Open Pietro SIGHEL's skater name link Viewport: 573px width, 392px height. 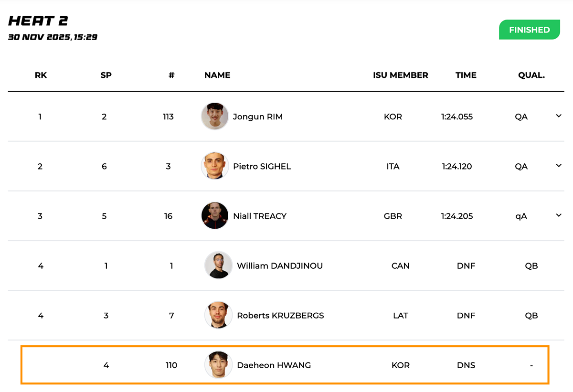[262, 167]
